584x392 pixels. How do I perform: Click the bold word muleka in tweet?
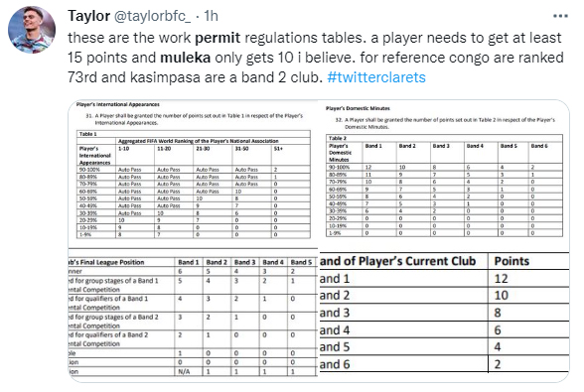(185, 58)
